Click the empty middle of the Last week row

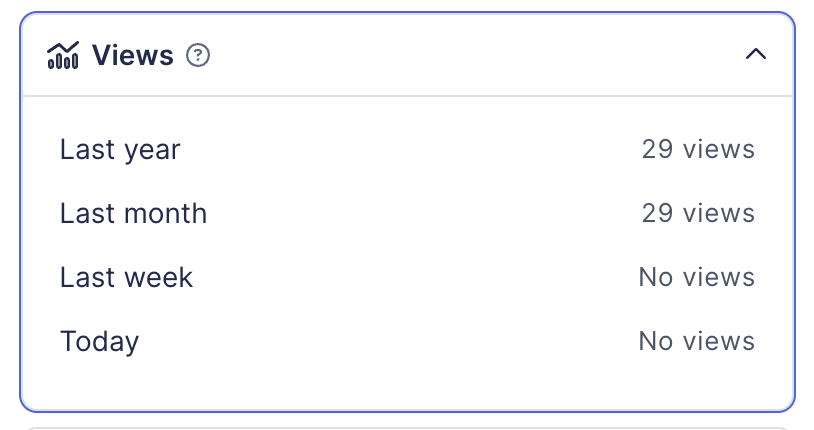415,278
